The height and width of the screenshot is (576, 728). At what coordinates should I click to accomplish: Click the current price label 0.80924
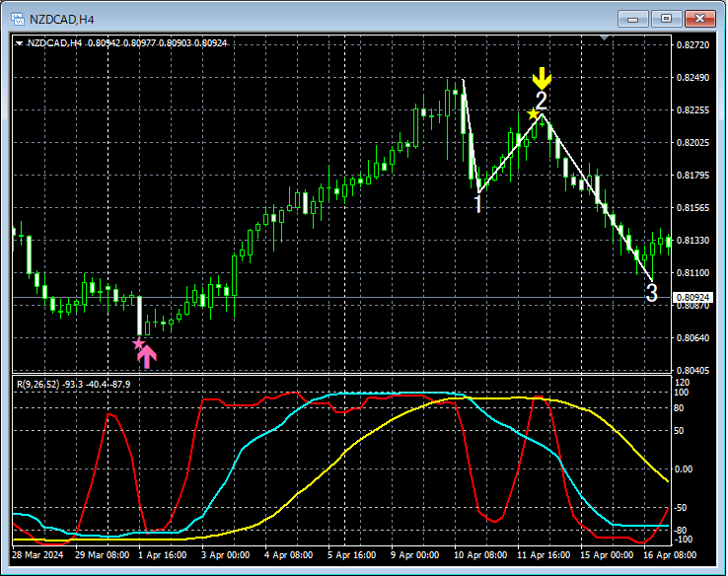pos(692,298)
